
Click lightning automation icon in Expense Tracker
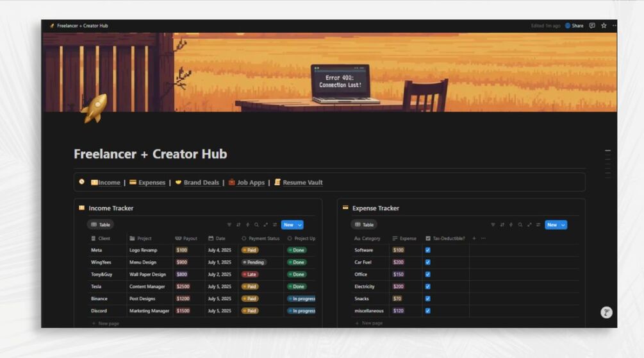click(x=511, y=225)
